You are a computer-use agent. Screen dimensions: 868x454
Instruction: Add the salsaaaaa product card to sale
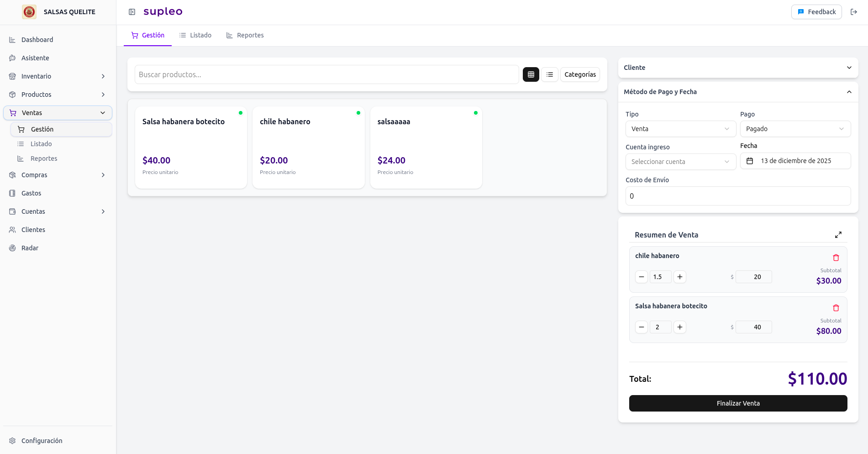(x=426, y=147)
